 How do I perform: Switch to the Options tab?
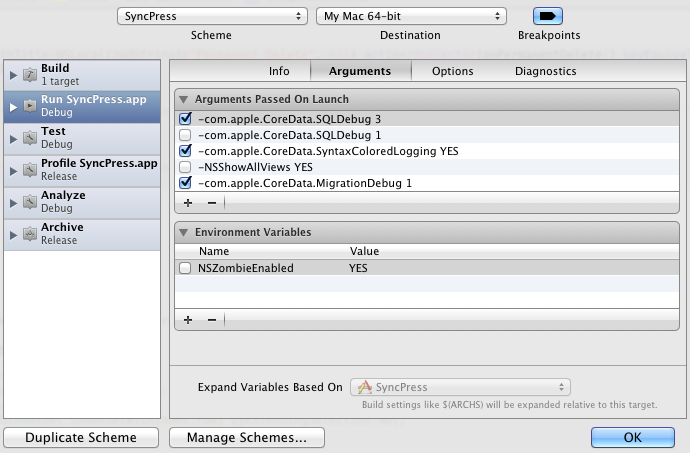[x=452, y=71]
